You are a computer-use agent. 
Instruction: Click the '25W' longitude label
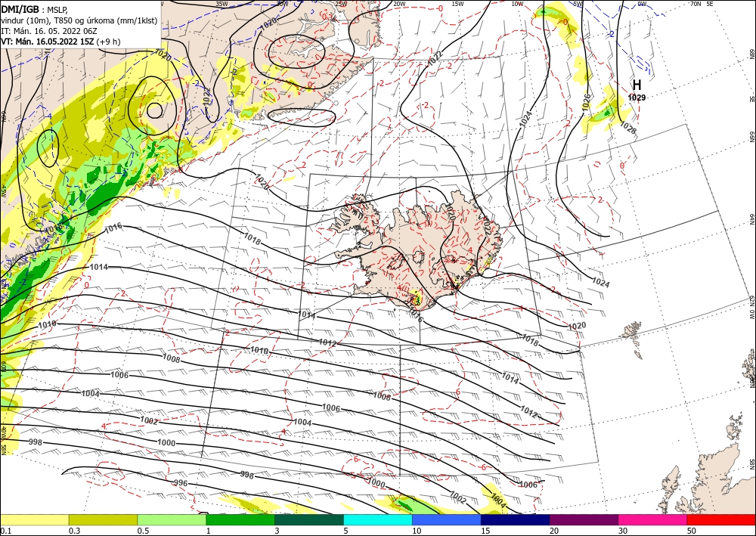(x=341, y=4)
